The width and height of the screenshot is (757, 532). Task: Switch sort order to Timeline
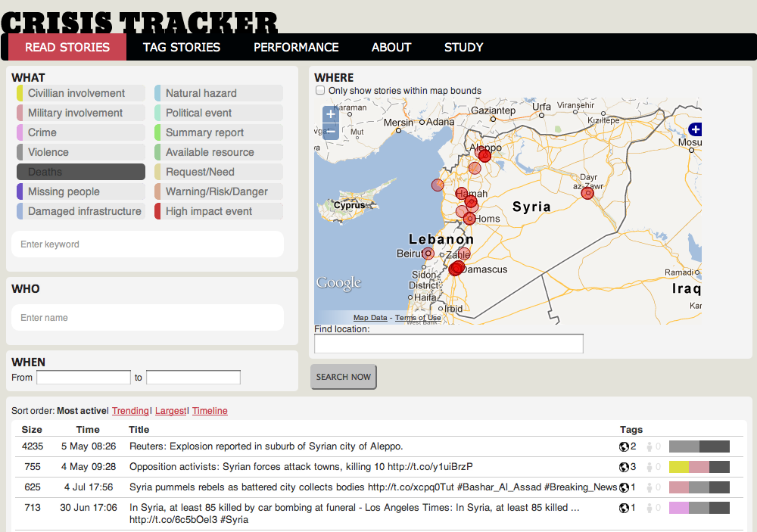coord(210,411)
